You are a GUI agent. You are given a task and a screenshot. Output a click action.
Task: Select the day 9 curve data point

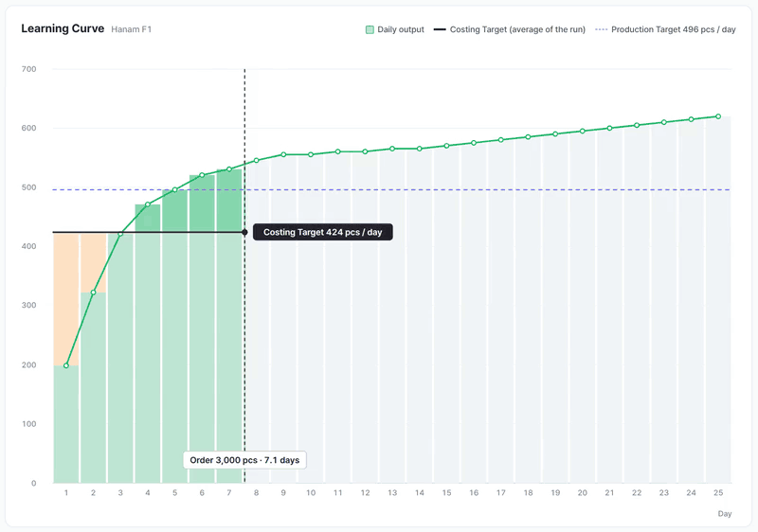283,154
